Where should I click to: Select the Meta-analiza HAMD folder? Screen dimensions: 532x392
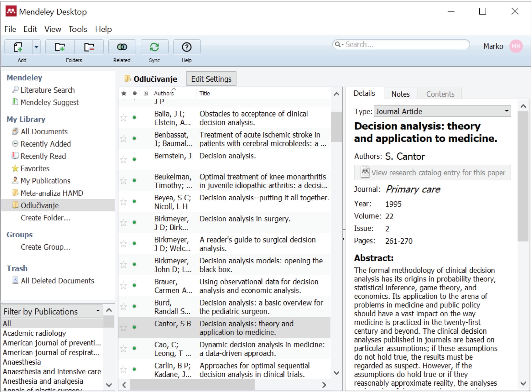[52, 193]
